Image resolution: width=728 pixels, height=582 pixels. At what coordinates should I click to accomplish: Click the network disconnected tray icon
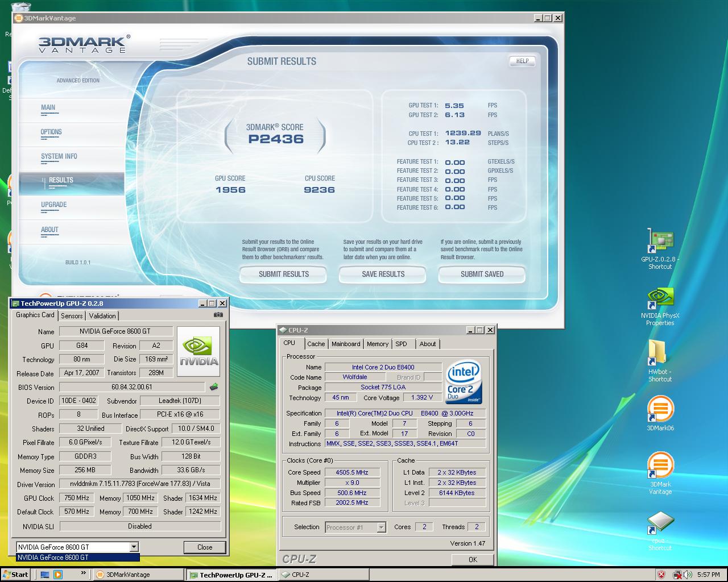click(677, 575)
